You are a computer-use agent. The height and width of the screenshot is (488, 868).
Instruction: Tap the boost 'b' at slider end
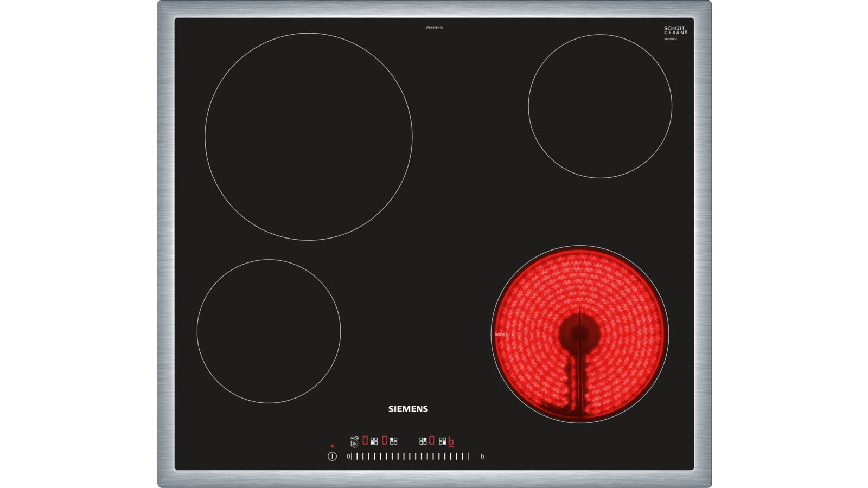(482, 457)
